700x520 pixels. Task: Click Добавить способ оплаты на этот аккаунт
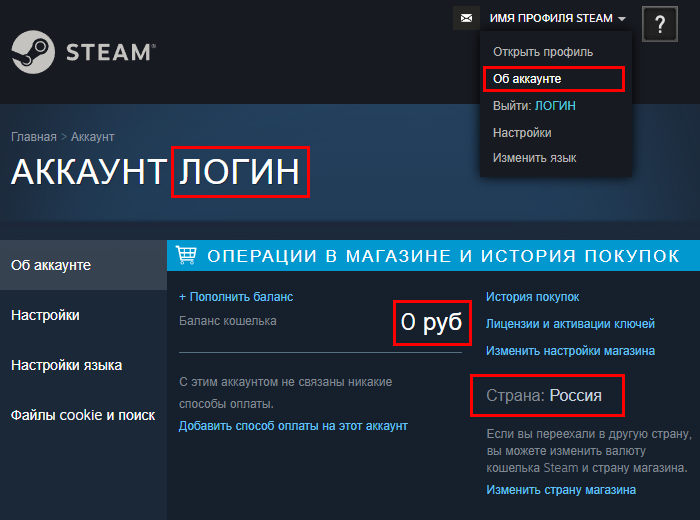point(293,426)
